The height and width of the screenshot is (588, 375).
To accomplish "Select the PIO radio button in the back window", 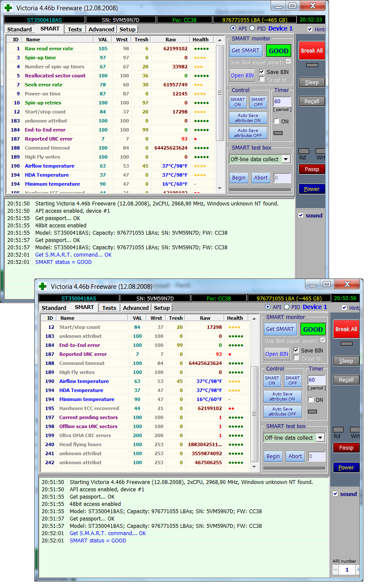I will (x=252, y=28).
